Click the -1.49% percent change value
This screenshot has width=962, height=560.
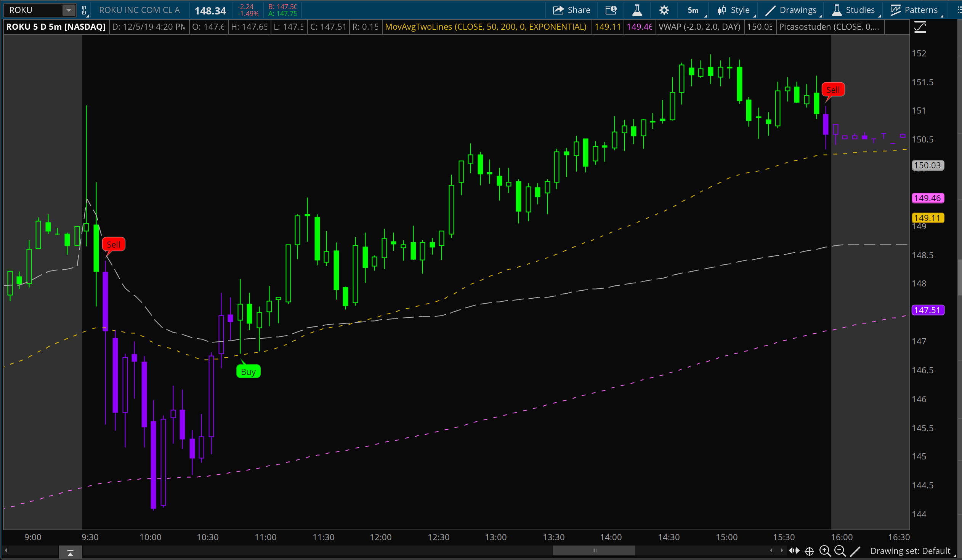tap(248, 14)
